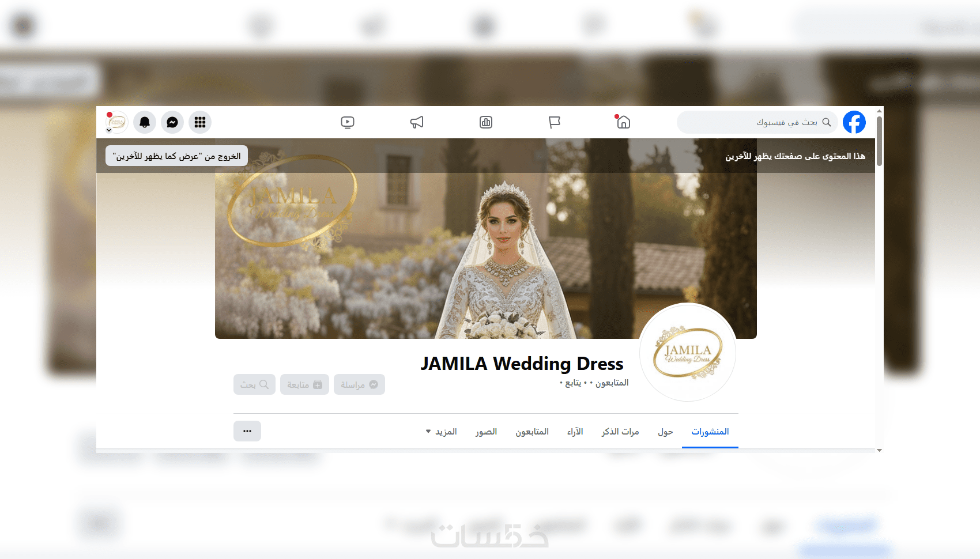Click the هذا المحتوى على صفحتك يظهر للآخرين notice

click(x=796, y=156)
